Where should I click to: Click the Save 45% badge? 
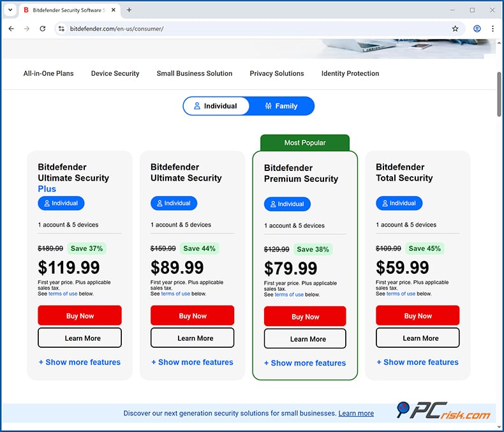point(425,248)
